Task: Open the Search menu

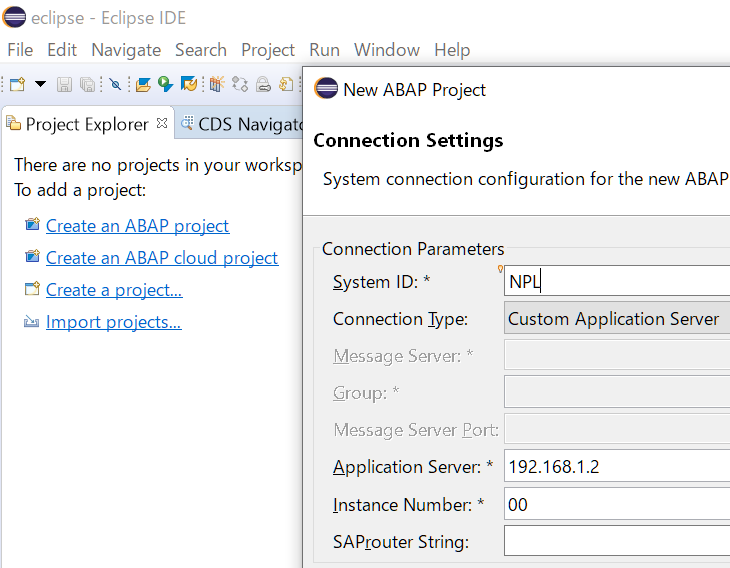Action: coord(201,50)
